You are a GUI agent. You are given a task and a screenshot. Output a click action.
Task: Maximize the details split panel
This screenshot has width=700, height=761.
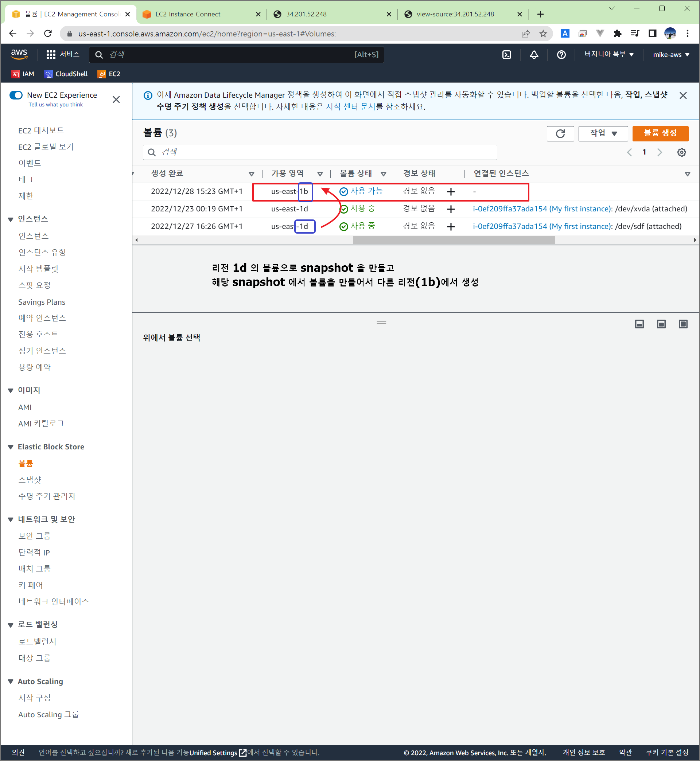click(x=682, y=324)
